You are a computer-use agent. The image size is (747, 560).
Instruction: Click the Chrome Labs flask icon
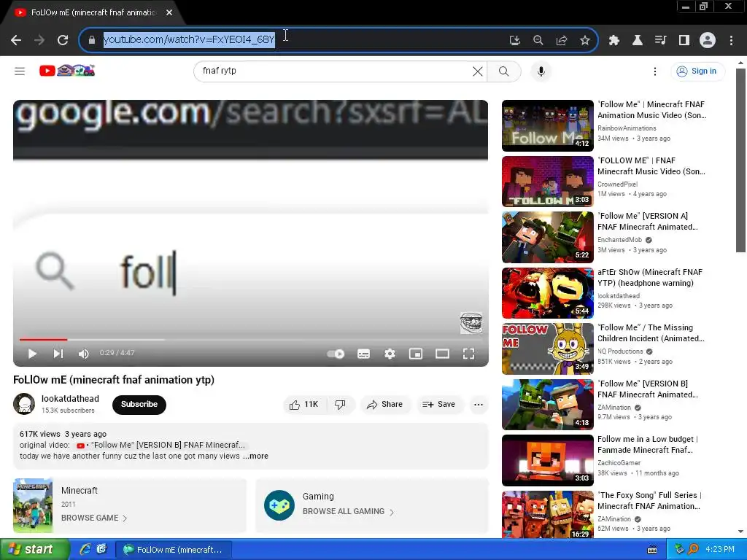638,40
